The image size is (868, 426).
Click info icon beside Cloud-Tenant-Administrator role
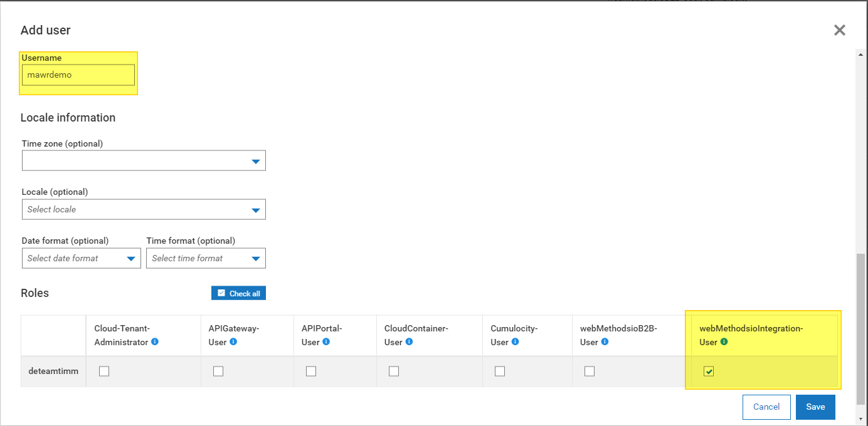(x=155, y=342)
